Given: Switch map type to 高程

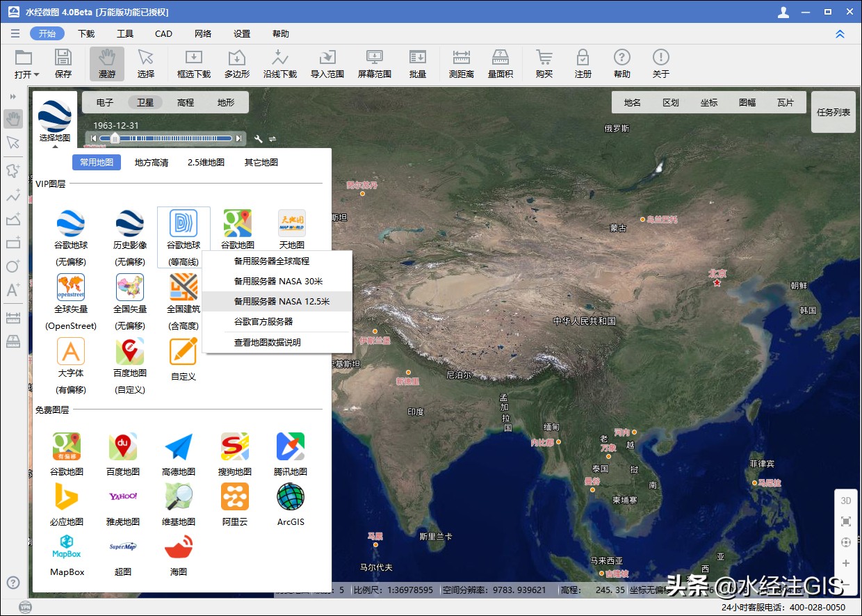Looking at the screenshot, I should tap(186, 102).
